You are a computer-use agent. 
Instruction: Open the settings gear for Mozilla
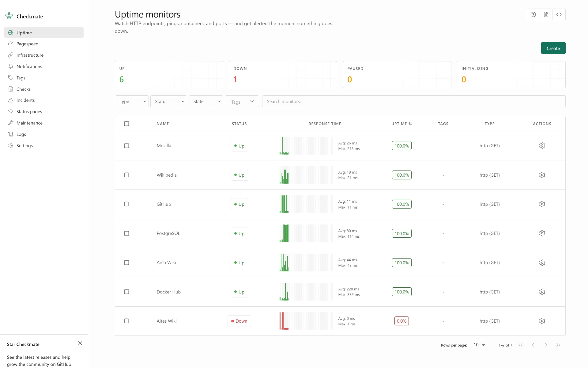[542, 146]
